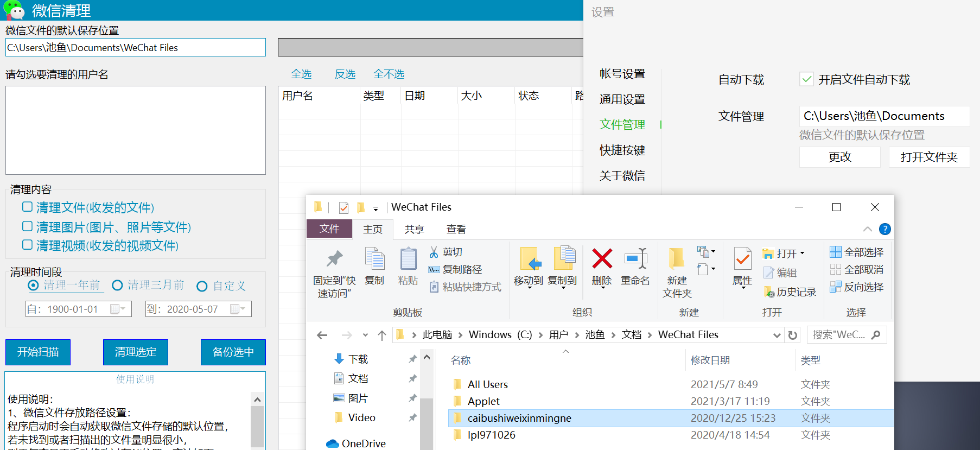Click the navigation pane vertical scrollbar

[x=427, y=413]
